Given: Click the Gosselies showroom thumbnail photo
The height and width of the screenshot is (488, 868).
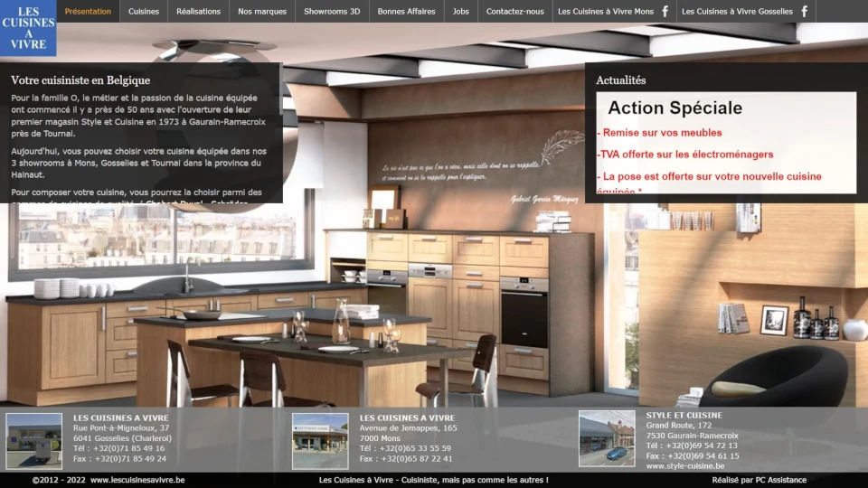Looking at the screenshot, I should click(x=33, y=441).
